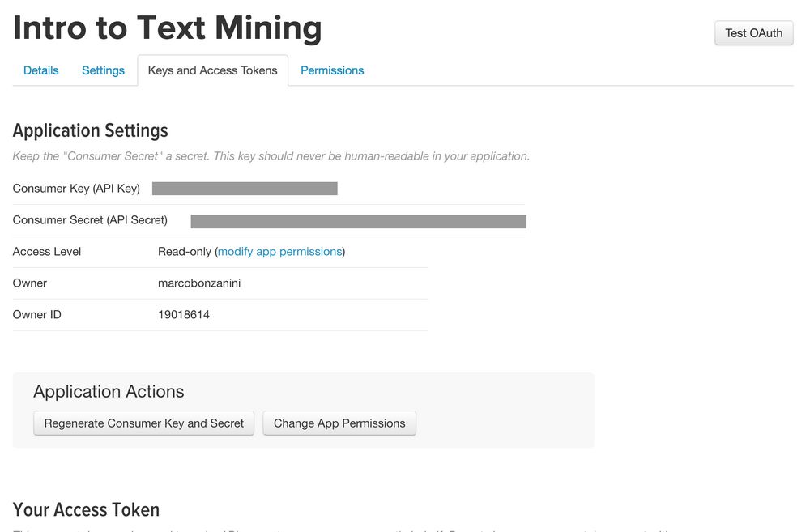
Task: Click the Application Settings heading
Action: [x=91, y=130]
